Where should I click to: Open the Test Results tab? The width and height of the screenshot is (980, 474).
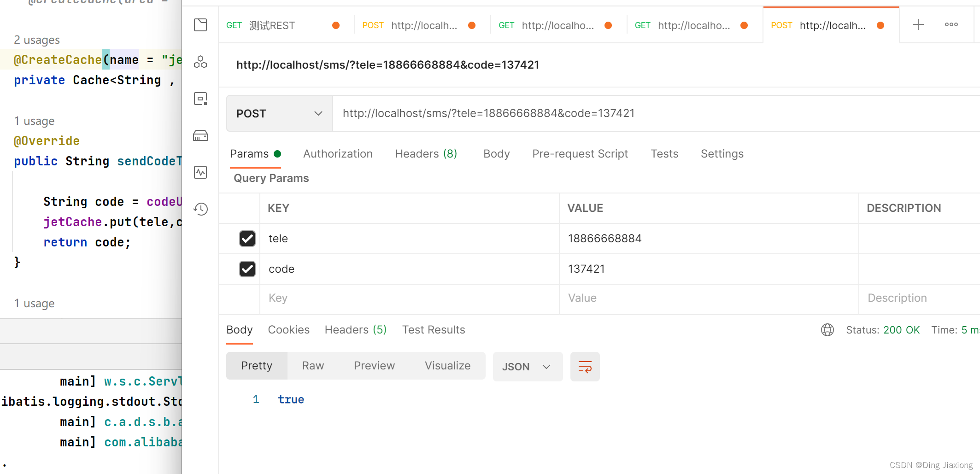pos(434,330)
